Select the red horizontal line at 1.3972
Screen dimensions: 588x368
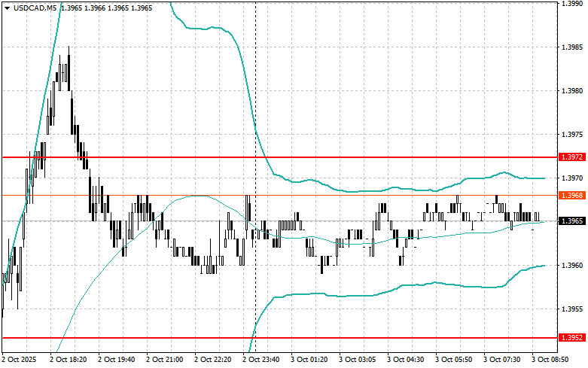coord(280,157)
